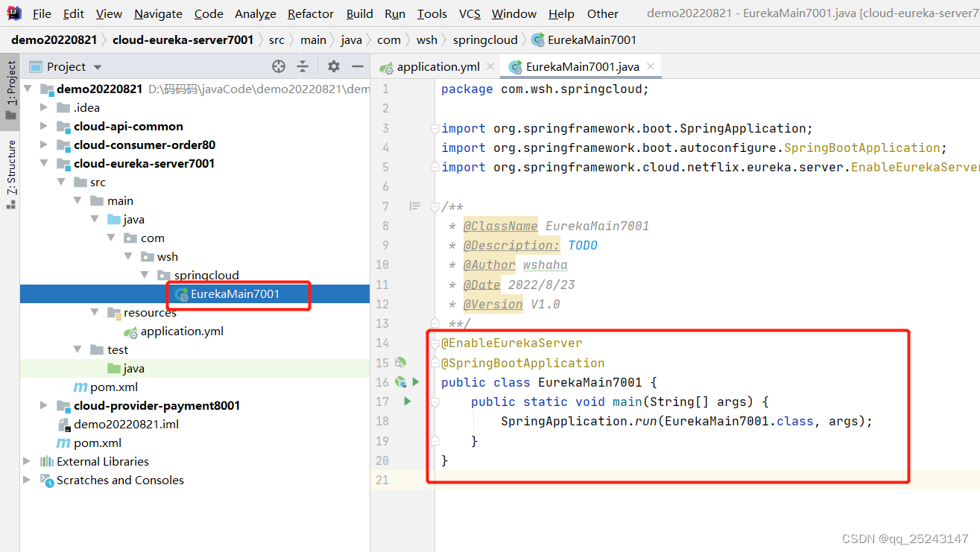Screen dimensions: 980x552
Task: Collapse the test folder arrow
Action: click(78, 349)
